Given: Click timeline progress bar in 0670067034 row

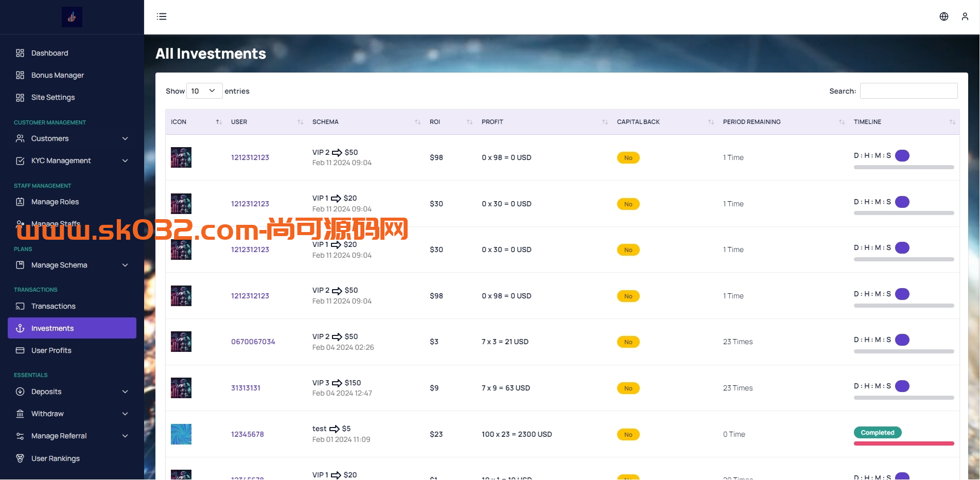Looking at the screenshot, I should 904,351.
